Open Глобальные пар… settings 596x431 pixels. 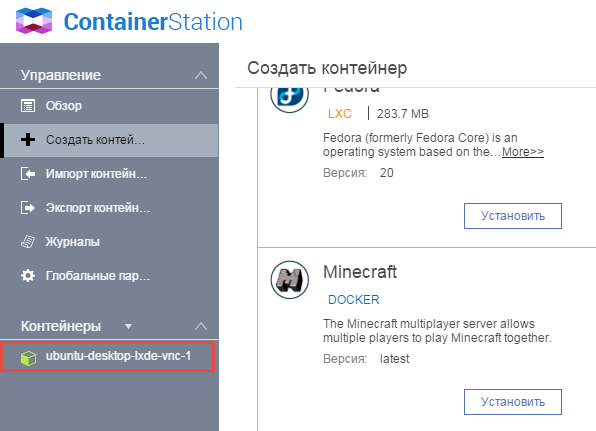(109, 275)
